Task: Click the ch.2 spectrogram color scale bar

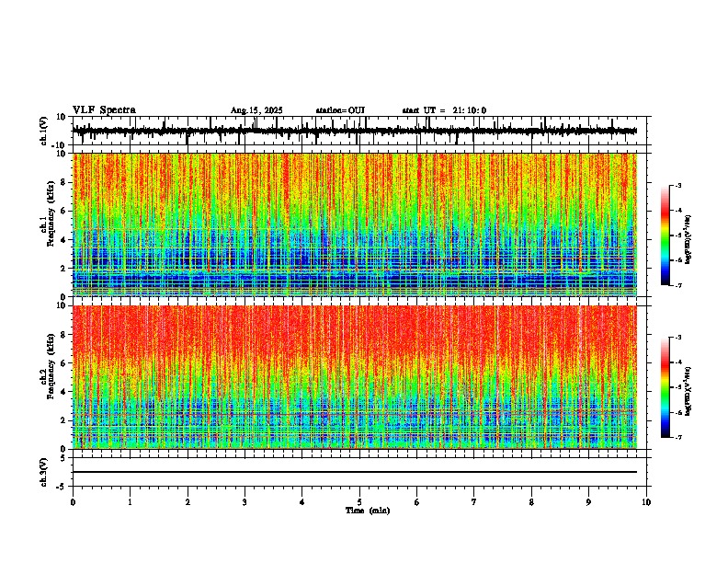Action: pos(665,387)
